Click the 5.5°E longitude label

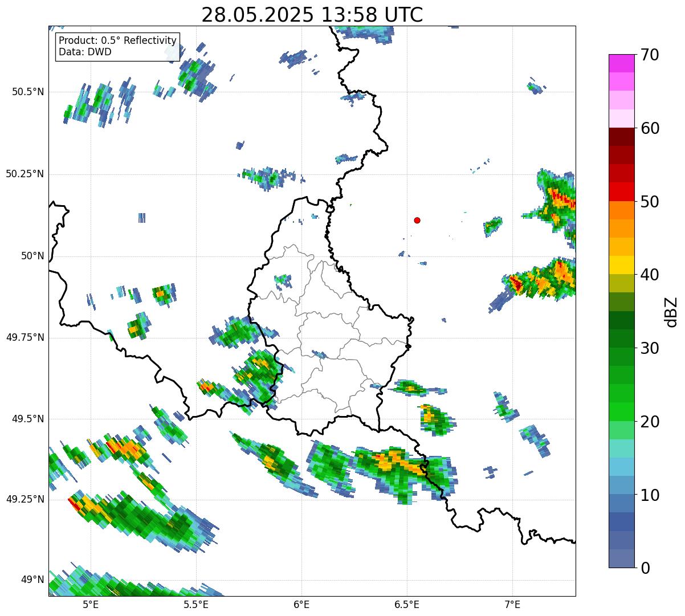point(196,604)
